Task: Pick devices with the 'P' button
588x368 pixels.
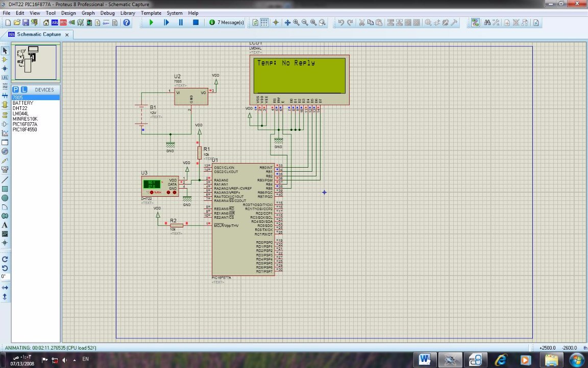Action: coord(16,90)
